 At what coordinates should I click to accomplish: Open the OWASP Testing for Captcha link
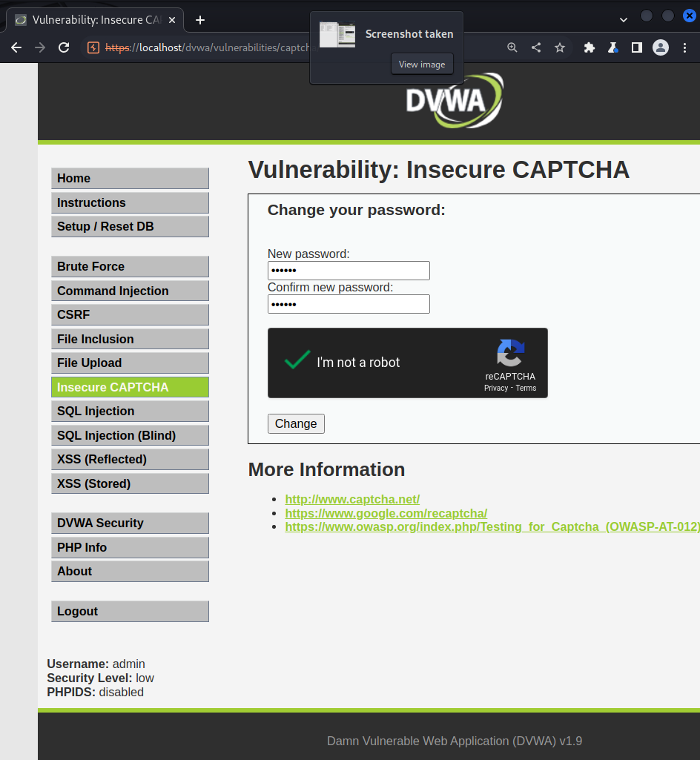[492, 527]
